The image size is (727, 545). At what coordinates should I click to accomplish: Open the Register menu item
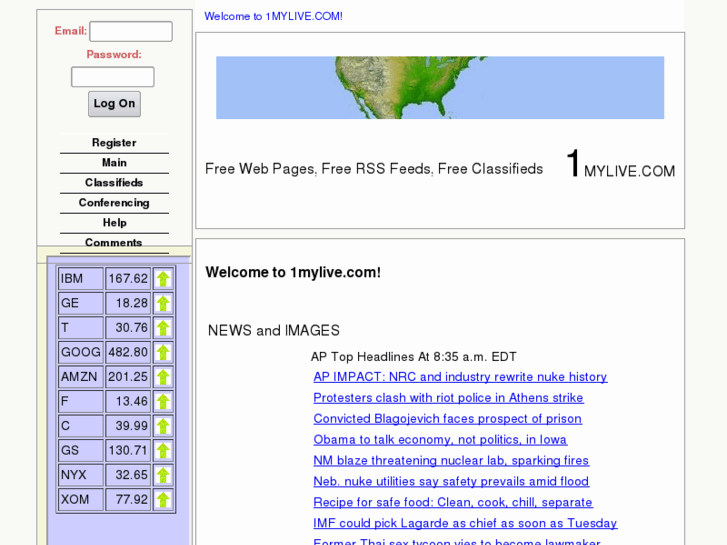tap(114, 143)
